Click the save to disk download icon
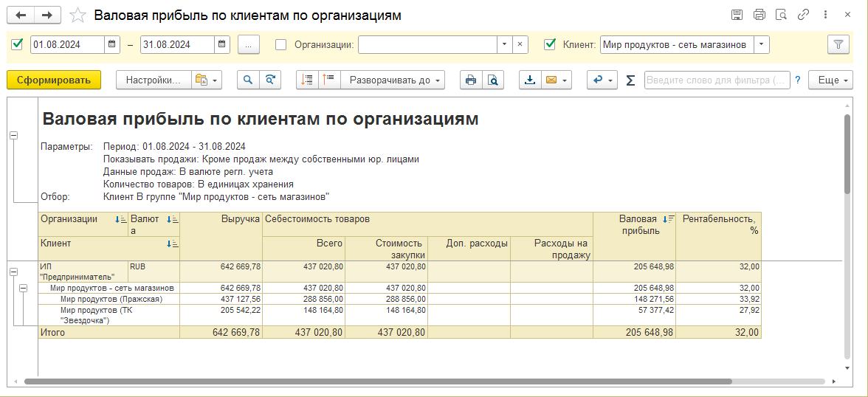 point(529,80)
